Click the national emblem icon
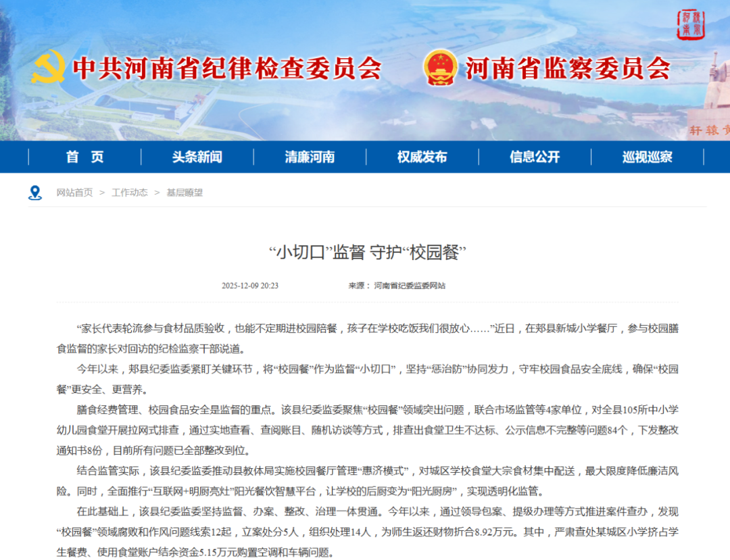The width and height of the screenshot is (730, 560). click(x=440, y=68)
